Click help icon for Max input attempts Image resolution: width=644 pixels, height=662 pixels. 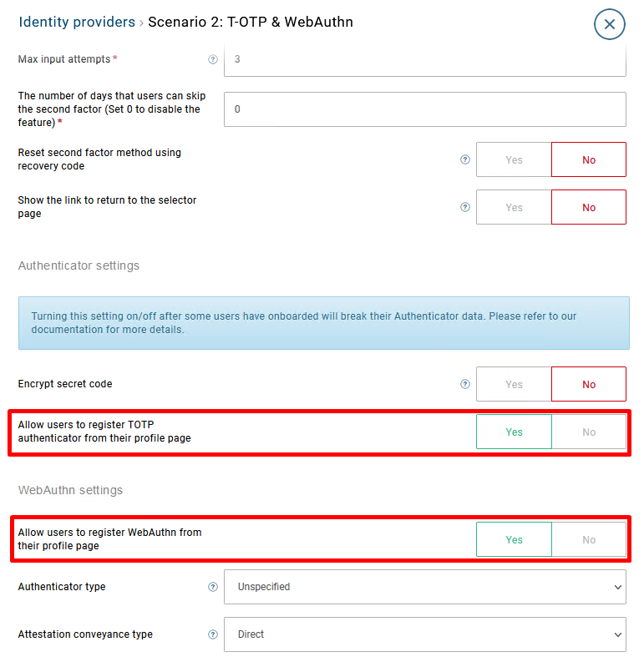(212, 60)
